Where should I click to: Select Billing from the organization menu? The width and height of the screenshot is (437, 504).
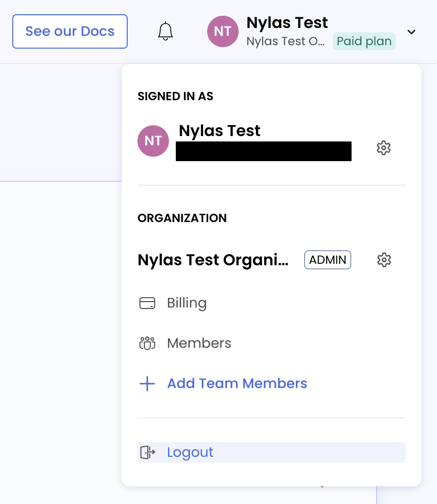click(187, 303)
